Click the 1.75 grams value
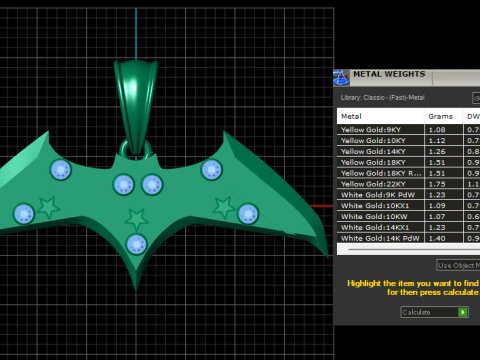The width and height of the screenshot is (480, 360). click(x=437, y=184)
